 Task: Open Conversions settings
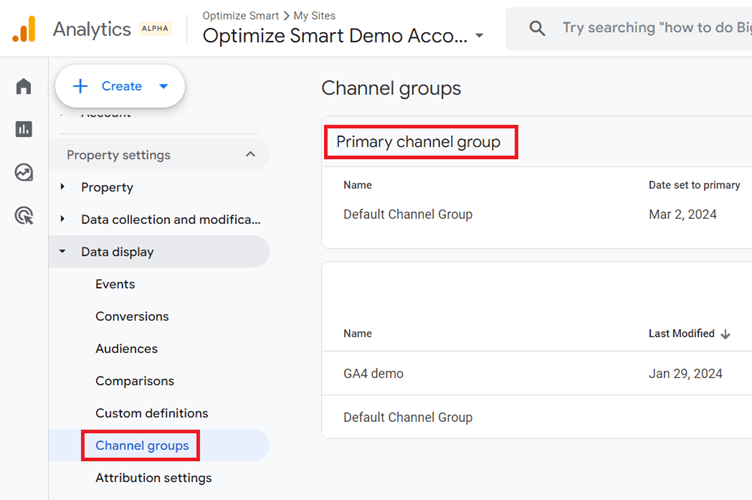pos(132,316)
